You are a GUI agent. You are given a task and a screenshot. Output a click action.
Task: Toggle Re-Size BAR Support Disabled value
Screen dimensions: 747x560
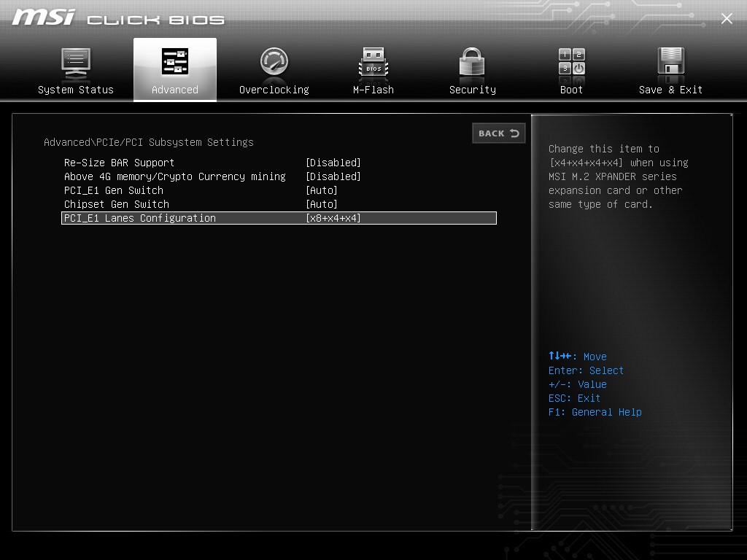[x=333, y=163]
